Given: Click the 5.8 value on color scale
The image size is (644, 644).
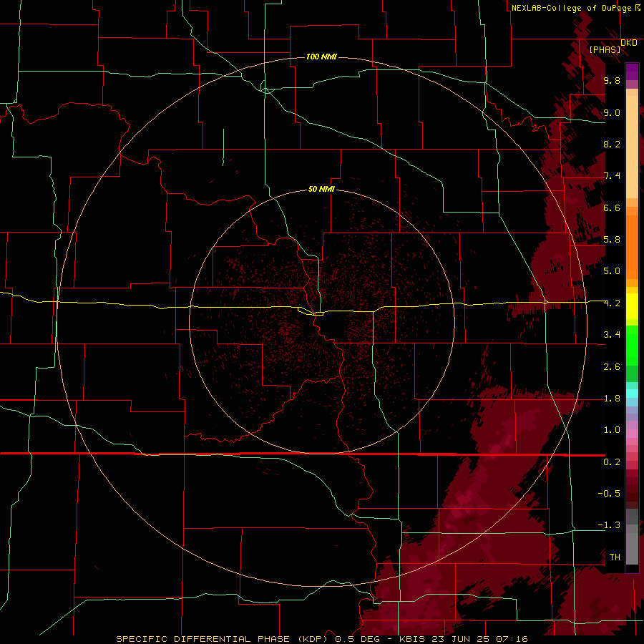Looking at the screenshot, I should pos(612,239).
